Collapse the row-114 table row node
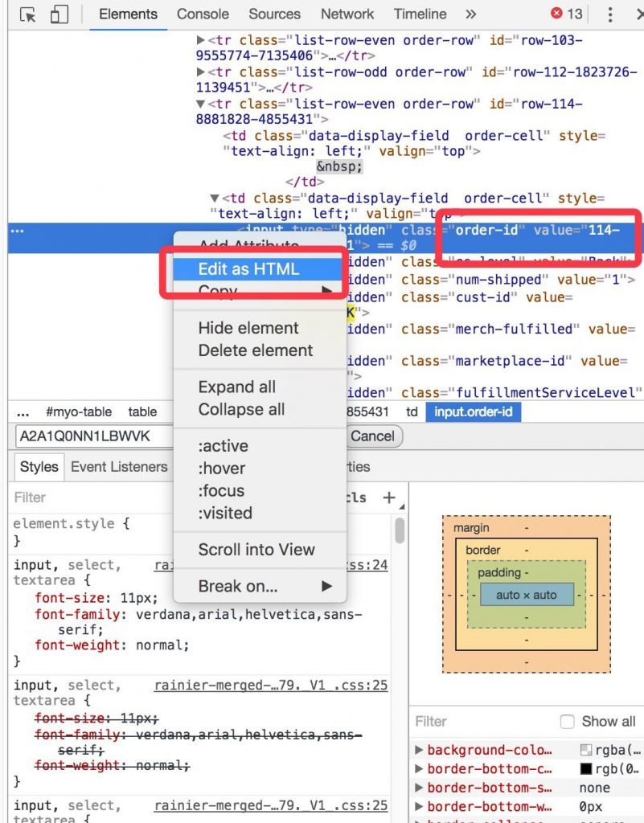 (201, 104)
